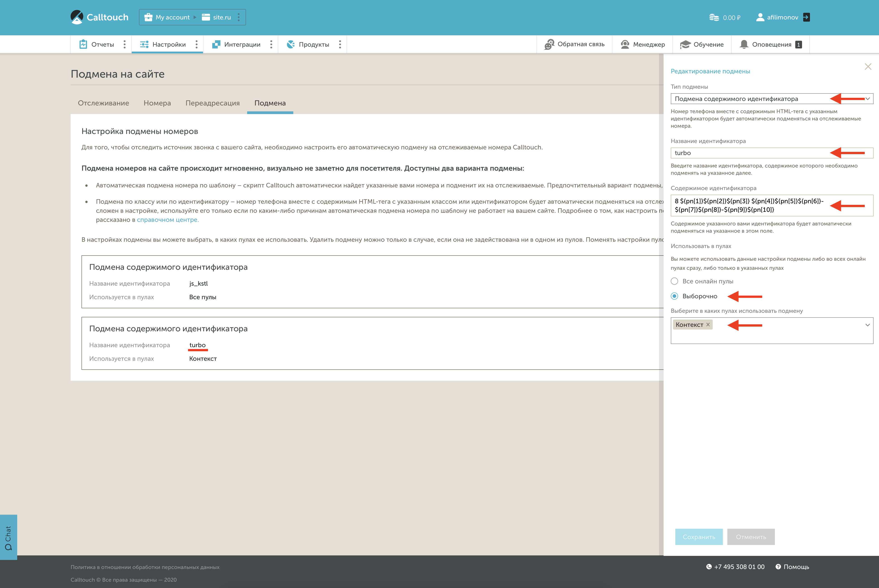Click the Название идентификатора field with turbo
This screenshot has width=879, height=588.
(772, 153)
